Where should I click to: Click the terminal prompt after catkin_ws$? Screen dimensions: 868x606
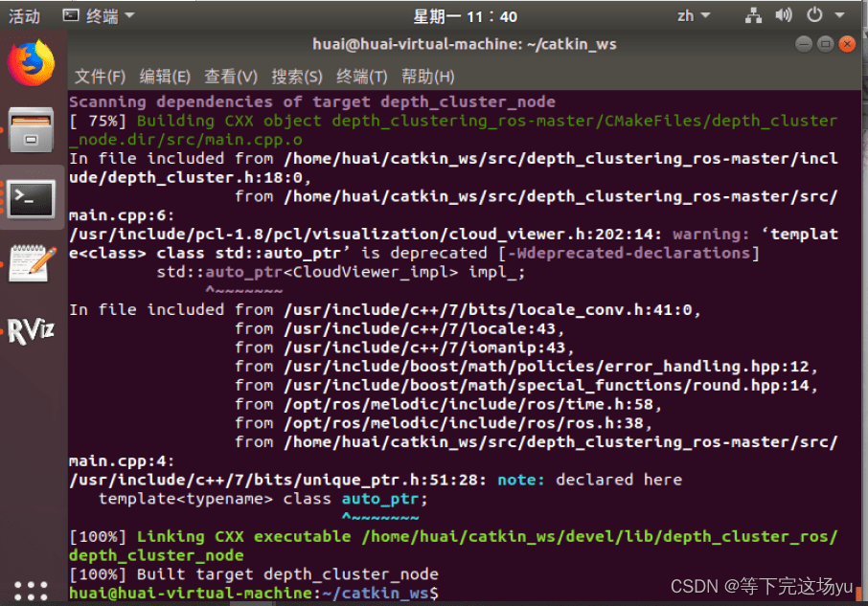[450, 592]
